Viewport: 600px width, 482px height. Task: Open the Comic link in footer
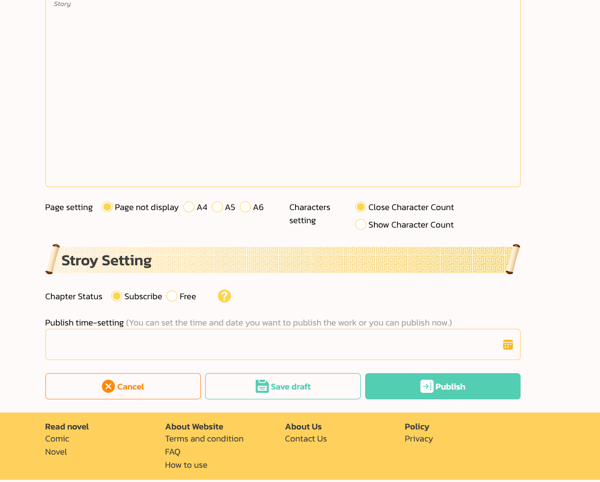click(x=57, y=439)
